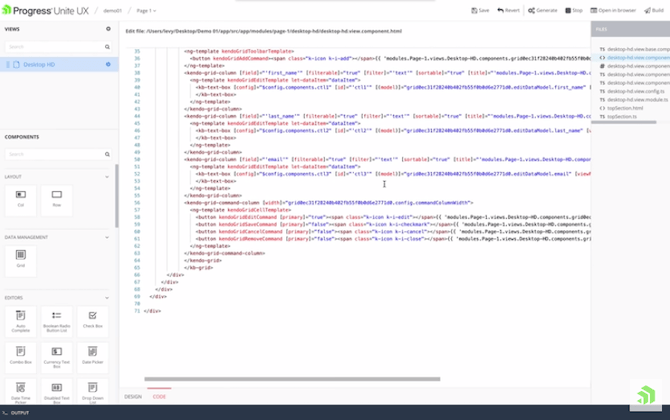Pick the Combo Box editor component
Image resolution: width=670 pixels, height=420 pixels.
(x=21, y=357)
